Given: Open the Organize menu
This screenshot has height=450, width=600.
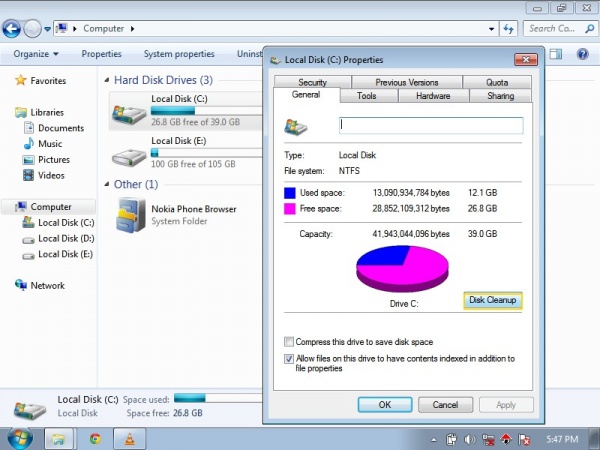Looking at the screenshot, I should [x=36, y=54].
